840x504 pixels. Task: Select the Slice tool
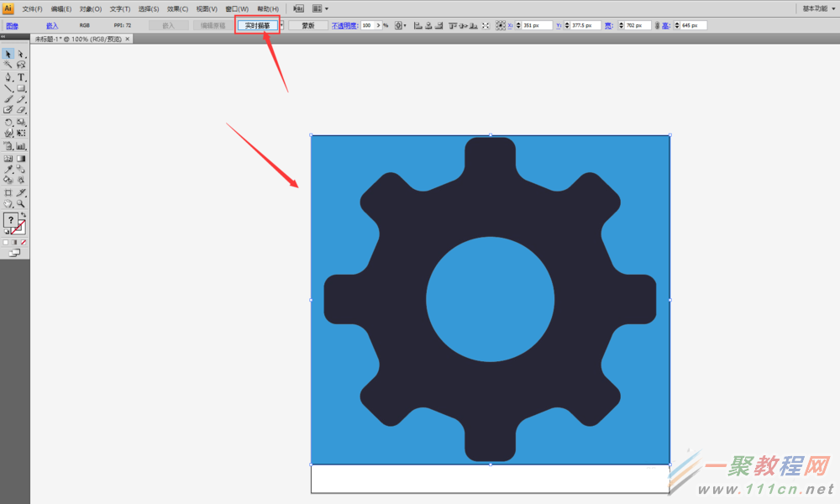pyautogui.click(x=21, y=193)
